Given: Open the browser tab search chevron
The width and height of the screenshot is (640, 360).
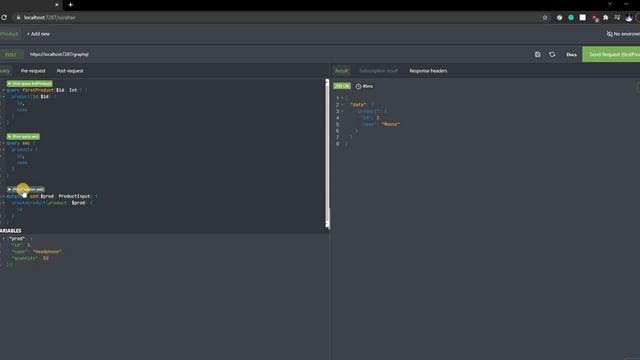Looking at the screenshot, I should pos(610,4).
